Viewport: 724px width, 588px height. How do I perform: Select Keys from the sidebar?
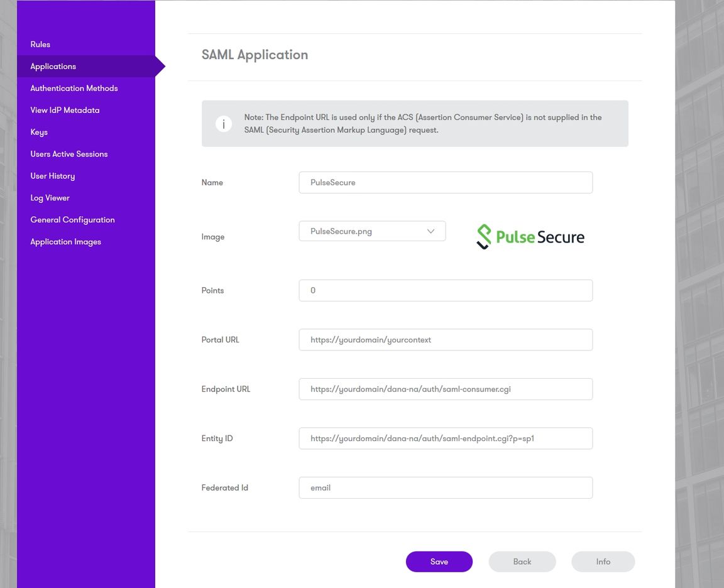pos(38,132)
